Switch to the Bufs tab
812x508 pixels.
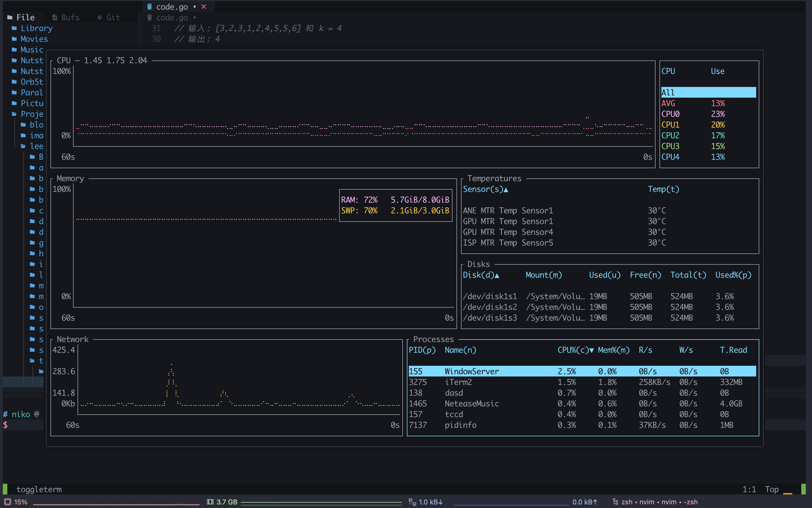click(x=66, y=17)
